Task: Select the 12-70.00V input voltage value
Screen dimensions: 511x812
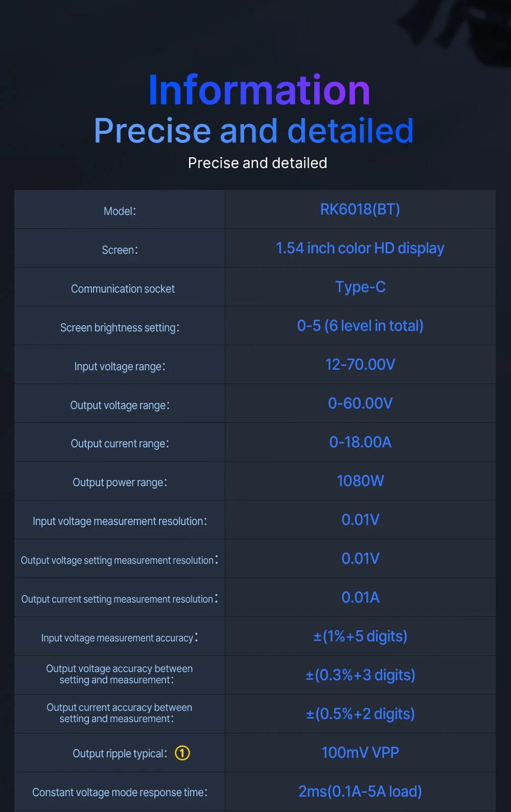Action: [360, 365]
